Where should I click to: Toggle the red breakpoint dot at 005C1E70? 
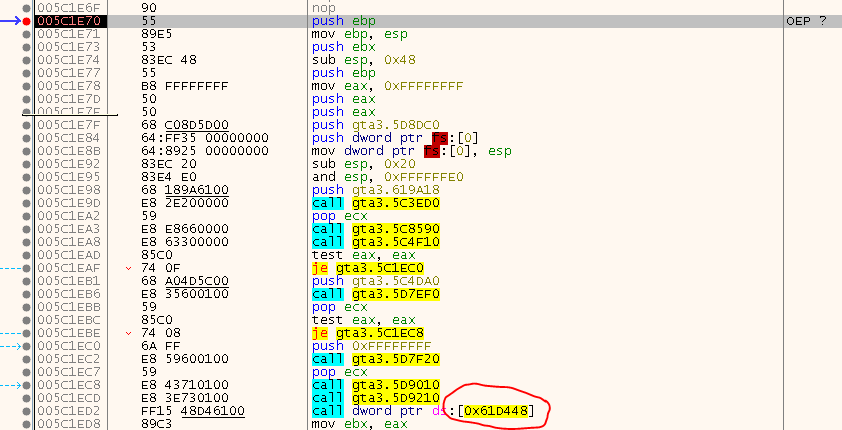click(26, 21)
